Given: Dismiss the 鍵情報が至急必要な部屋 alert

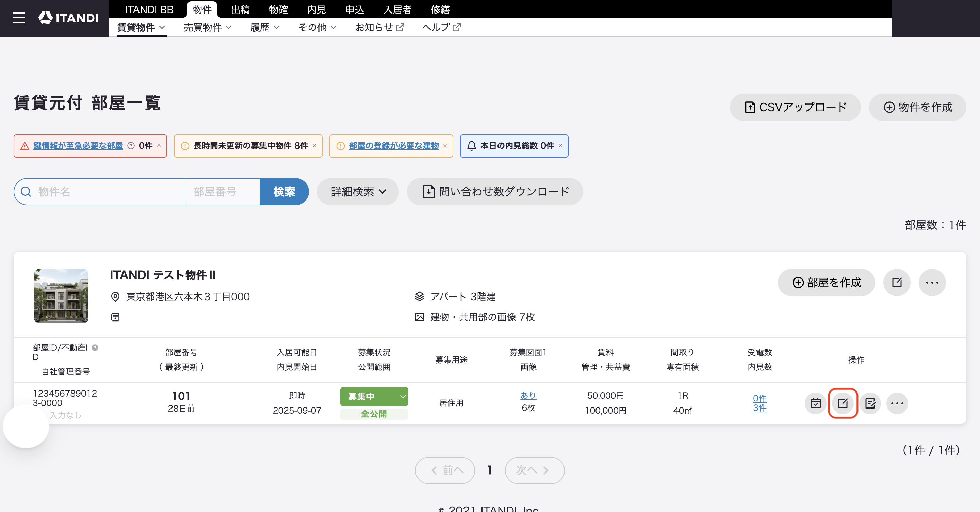Looking at the screenshot, I should [x=159, y=146].
